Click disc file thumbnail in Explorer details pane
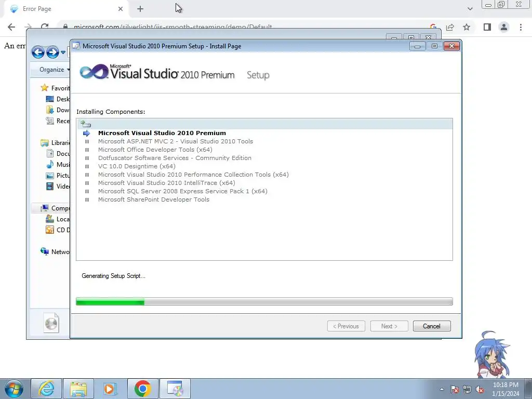This screenshot has height=399, width=532. click(51, 323)
